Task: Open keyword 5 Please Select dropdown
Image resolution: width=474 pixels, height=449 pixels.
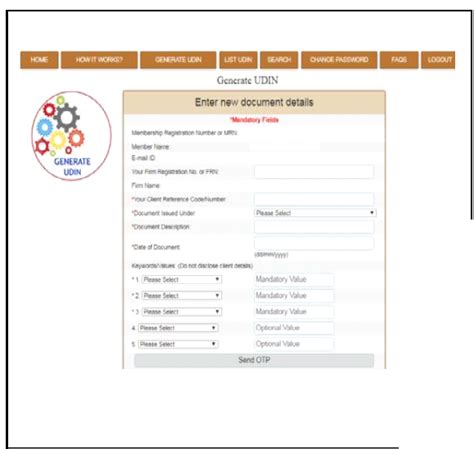Action: pos(178,344)
